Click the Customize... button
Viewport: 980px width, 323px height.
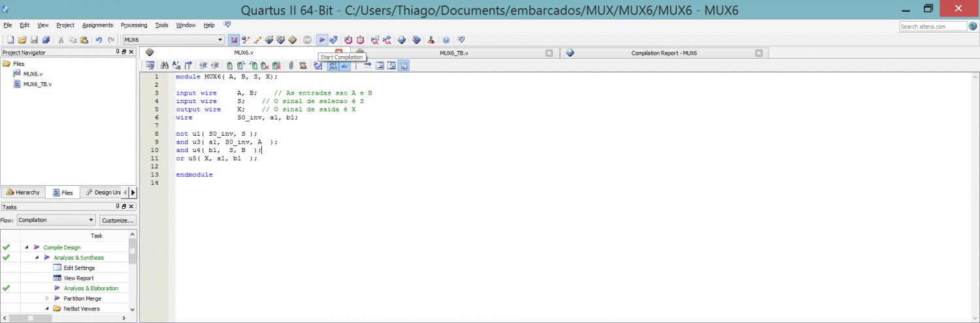point(118,220)
